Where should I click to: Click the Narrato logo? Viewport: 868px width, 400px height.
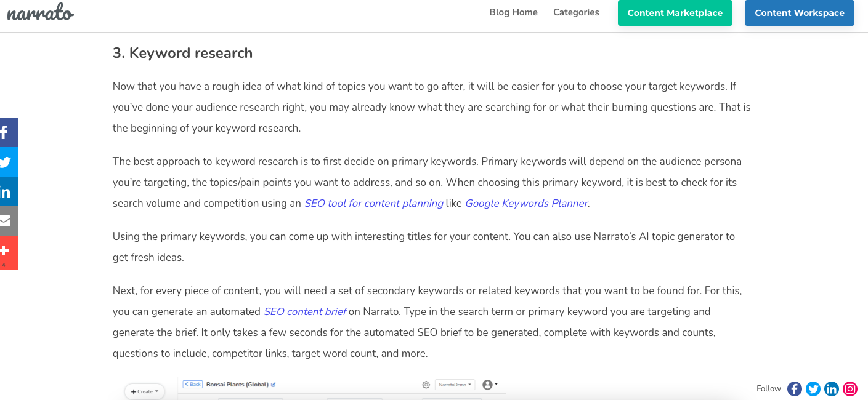tap(40, 13)
